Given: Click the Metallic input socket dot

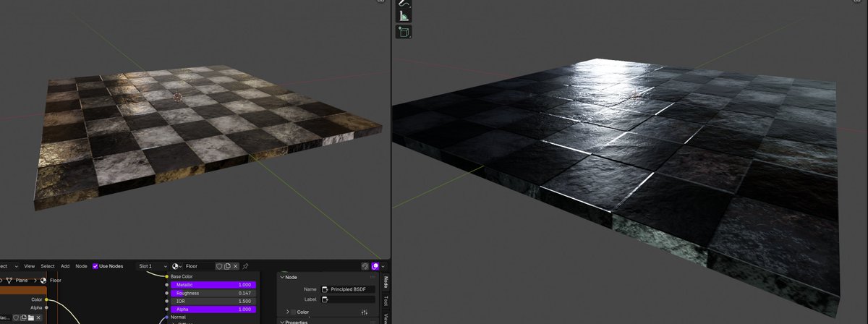Looking at the screenshot, I should (167, 285).
